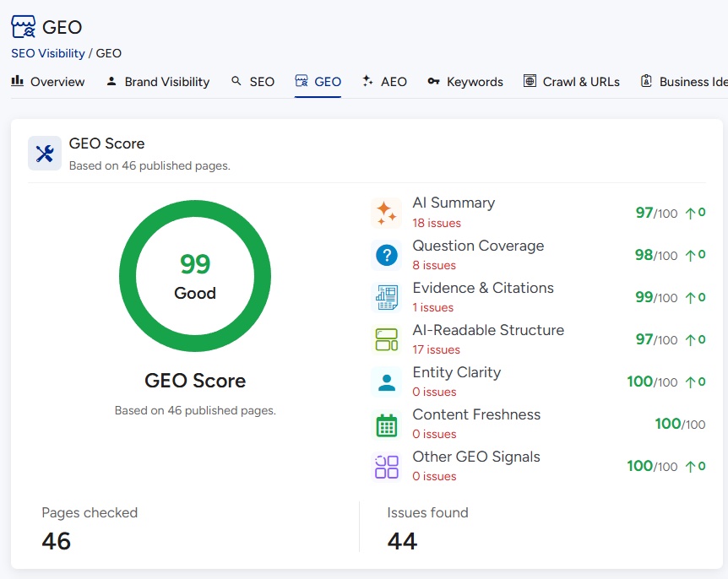Click the Pages checked value 46

pyautogui.click(x=57, y=541)
